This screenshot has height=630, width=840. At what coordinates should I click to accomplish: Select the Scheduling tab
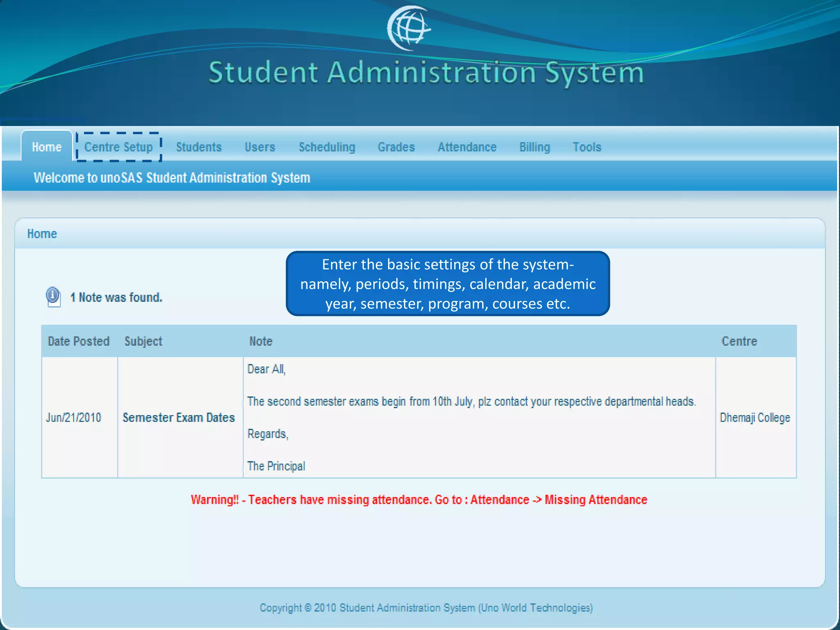point(327,147)
